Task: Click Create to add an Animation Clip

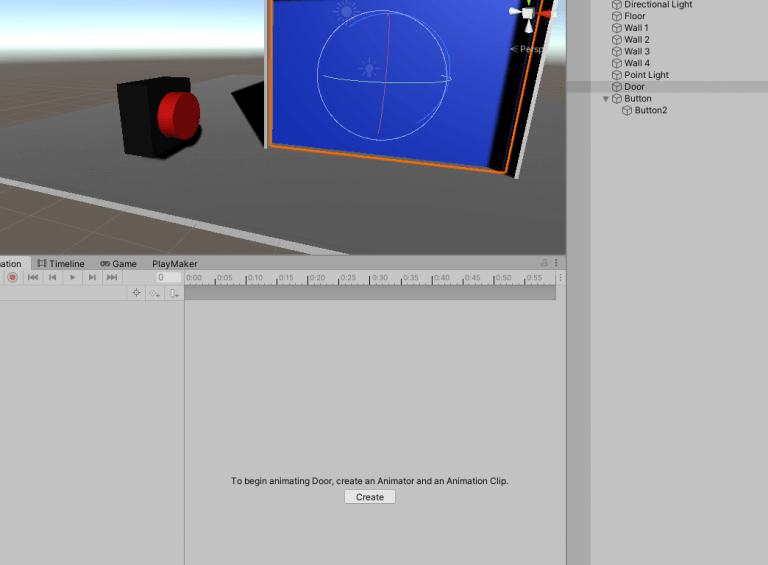Action: pyautogui.click(x=370, y=497)
